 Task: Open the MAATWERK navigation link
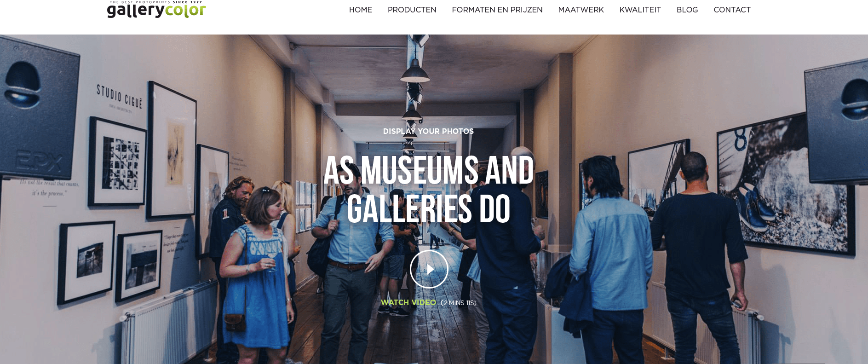pos(581,10)
